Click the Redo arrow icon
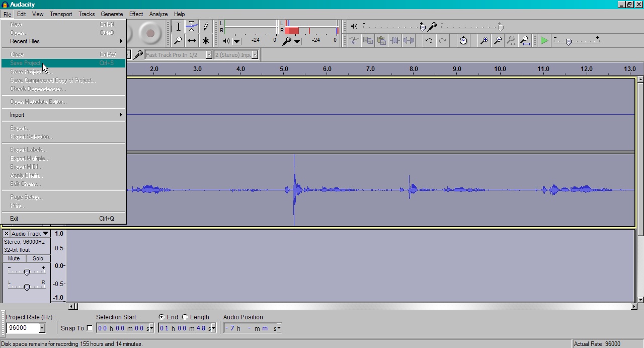This screenshot has height=348, width=644. [x=442, y=40]
